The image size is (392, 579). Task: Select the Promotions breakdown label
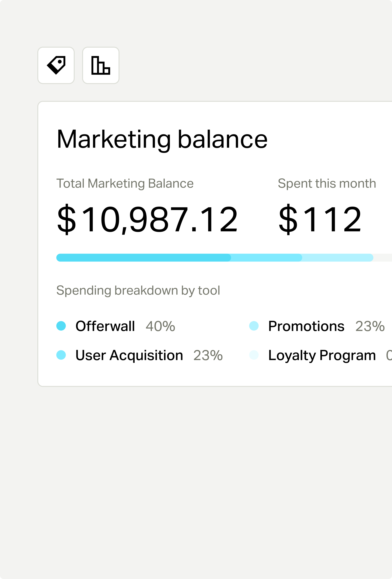[306, 326]
